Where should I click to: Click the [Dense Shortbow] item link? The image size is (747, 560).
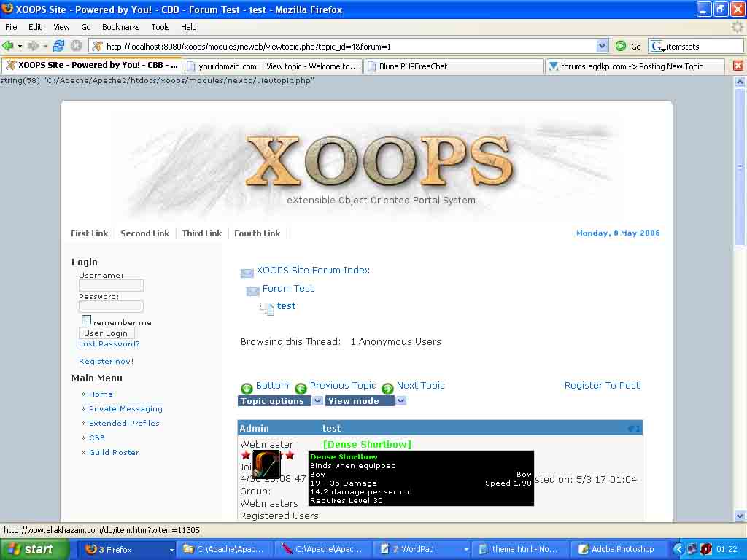pyautogui.click(x=367, y=444)
